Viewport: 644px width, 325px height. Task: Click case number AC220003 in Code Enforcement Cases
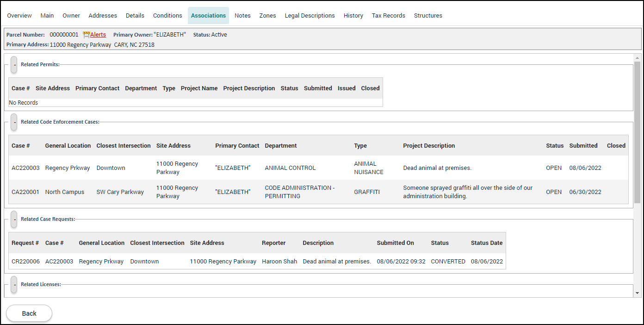(25, 168)
